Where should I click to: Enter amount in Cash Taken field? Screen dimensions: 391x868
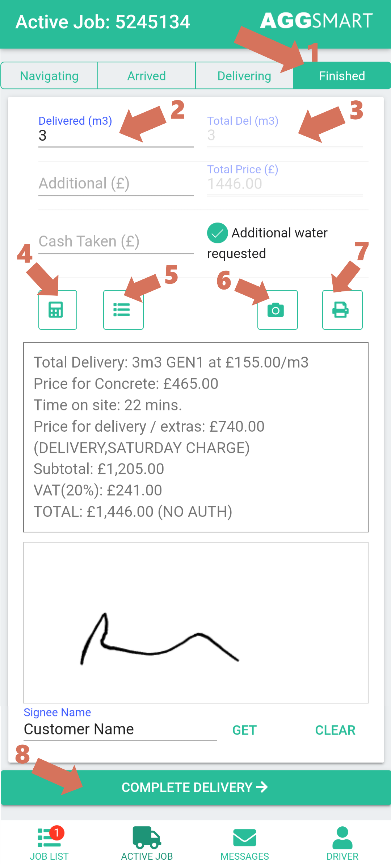116,241
